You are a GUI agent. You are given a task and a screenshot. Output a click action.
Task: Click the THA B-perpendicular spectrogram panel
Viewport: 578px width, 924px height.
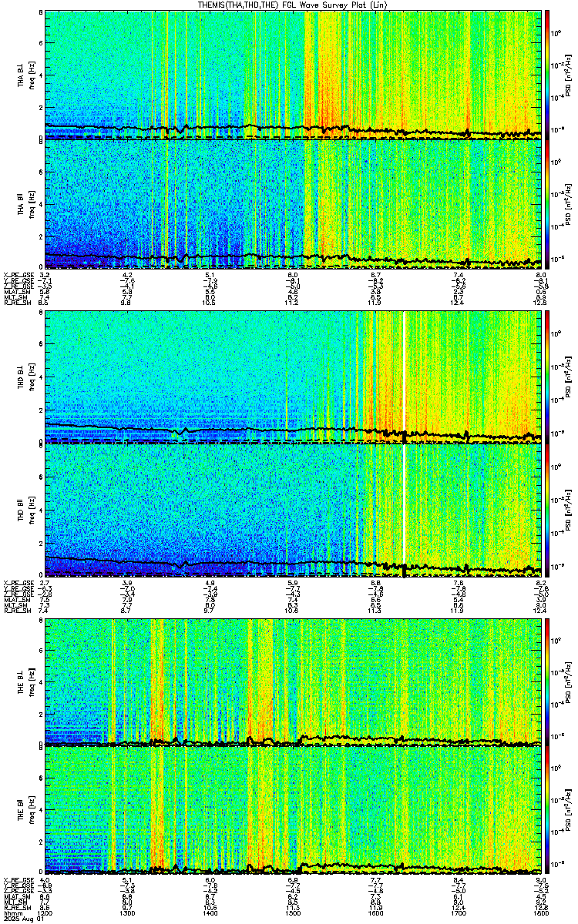pos(294,74)
